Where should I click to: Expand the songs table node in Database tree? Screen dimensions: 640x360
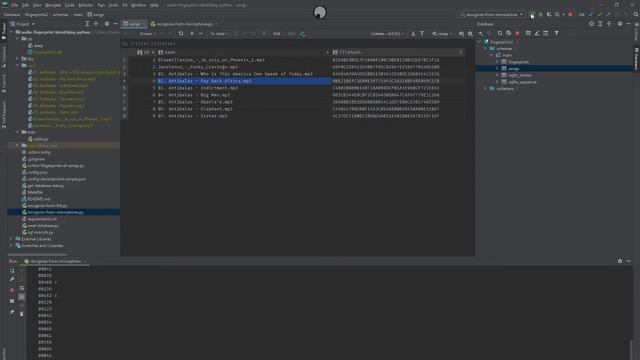tap(497, 69)
